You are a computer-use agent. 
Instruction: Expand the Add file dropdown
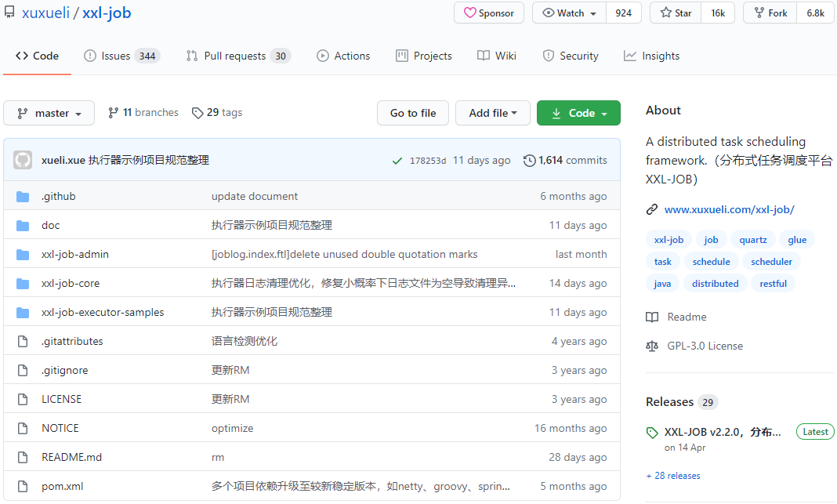click(493, 113)
